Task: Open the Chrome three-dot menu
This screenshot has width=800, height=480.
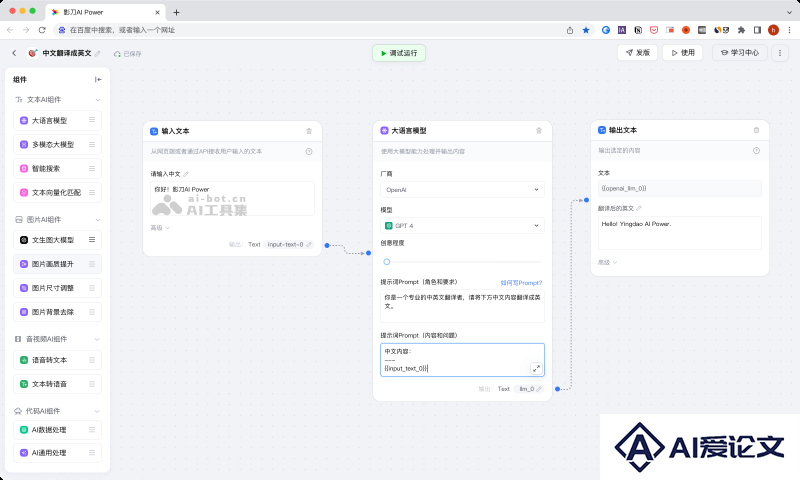Action: pyautogui.click(x=789, y=30)
